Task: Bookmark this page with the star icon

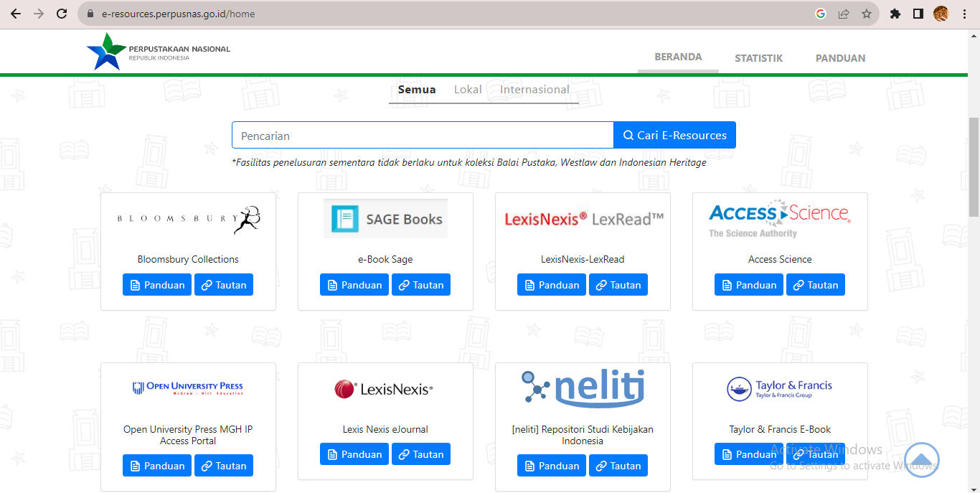Action: click(x=867, y=14)
